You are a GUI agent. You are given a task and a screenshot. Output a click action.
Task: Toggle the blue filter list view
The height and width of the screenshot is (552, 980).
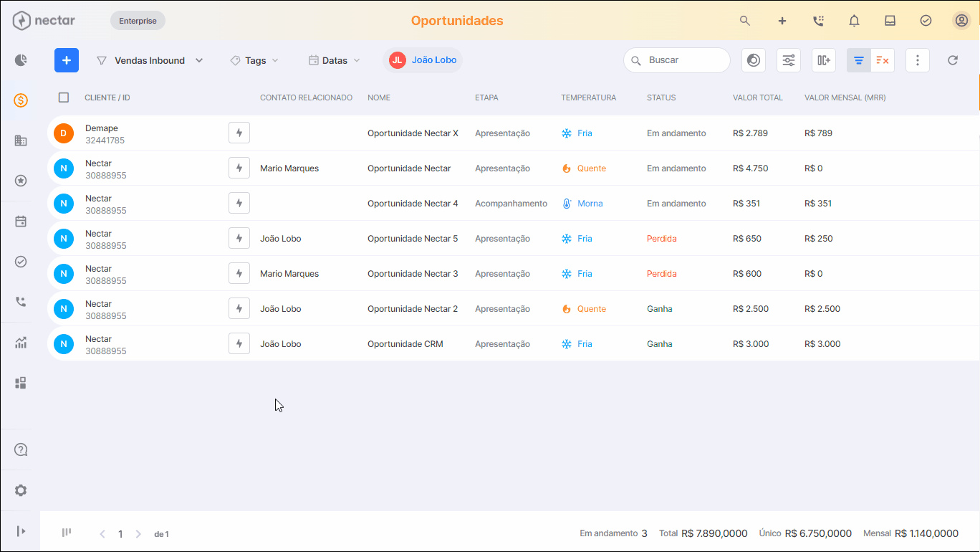[859, 60]
